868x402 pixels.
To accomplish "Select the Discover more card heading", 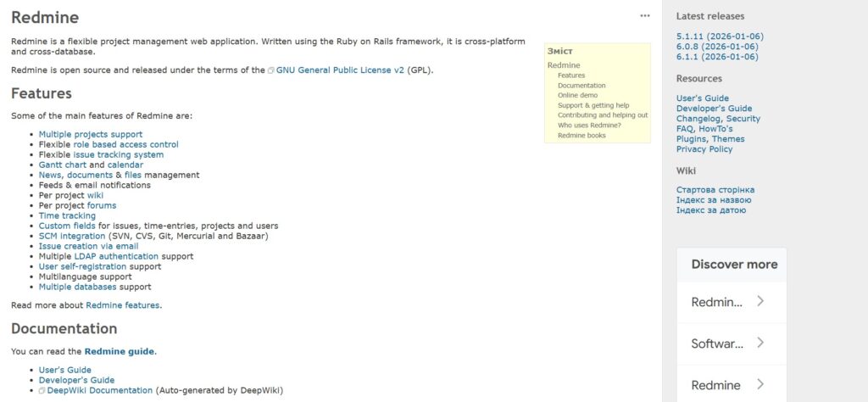I will pos(734,265).
